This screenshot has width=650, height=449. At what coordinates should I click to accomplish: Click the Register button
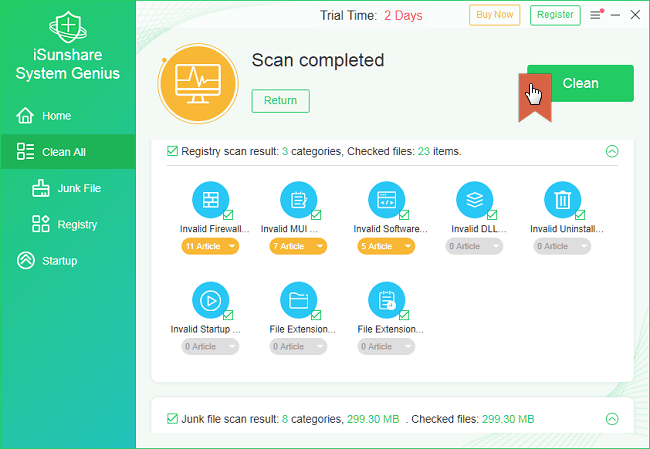click(555, 15)
